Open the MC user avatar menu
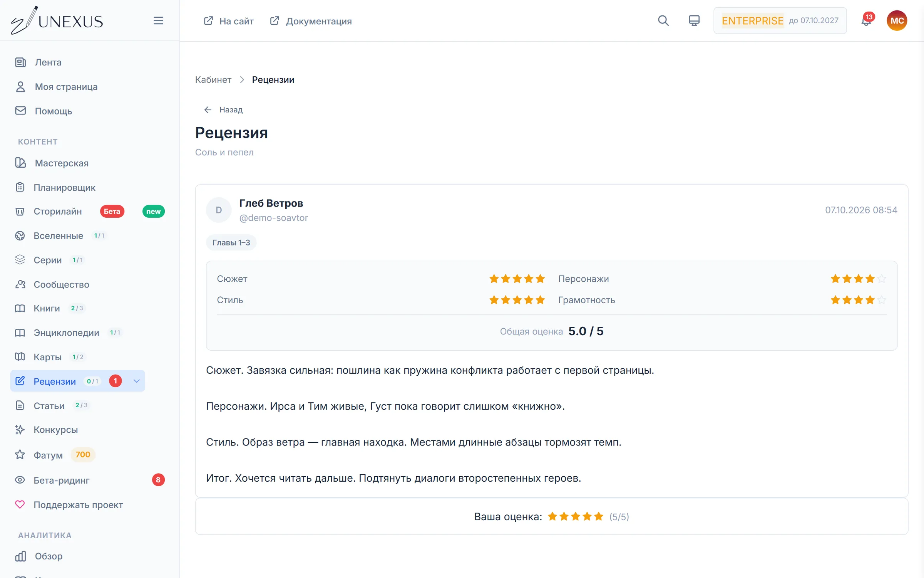The height and width of the screenshot is (578, 924). (x=897, y=21)
